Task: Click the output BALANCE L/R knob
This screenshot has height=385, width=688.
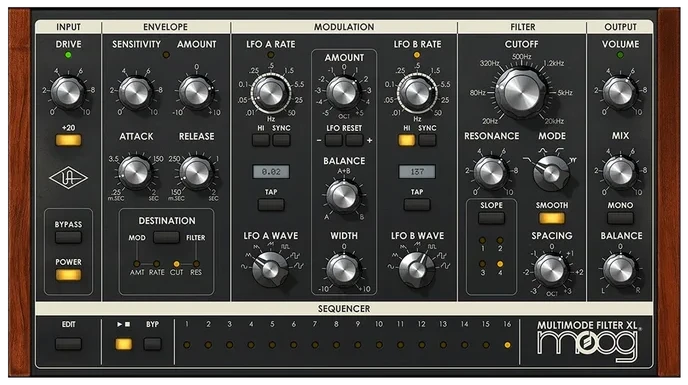Action: pyautogui.click(x=620, y=269)
